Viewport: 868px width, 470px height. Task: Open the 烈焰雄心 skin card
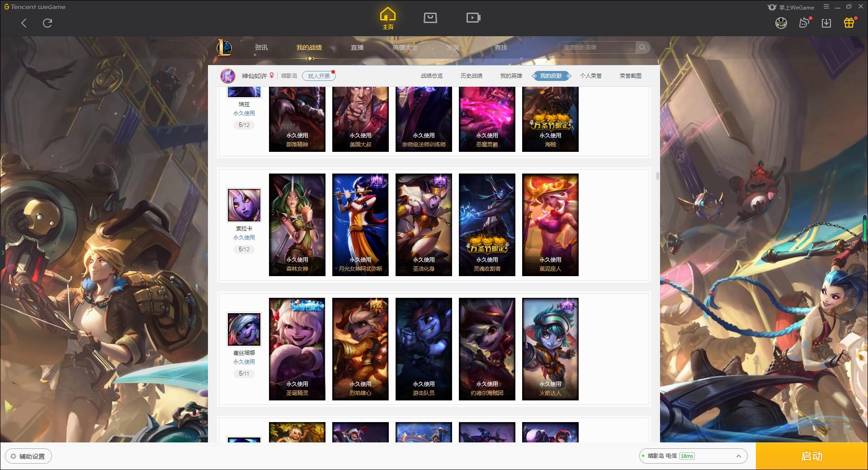360,349
